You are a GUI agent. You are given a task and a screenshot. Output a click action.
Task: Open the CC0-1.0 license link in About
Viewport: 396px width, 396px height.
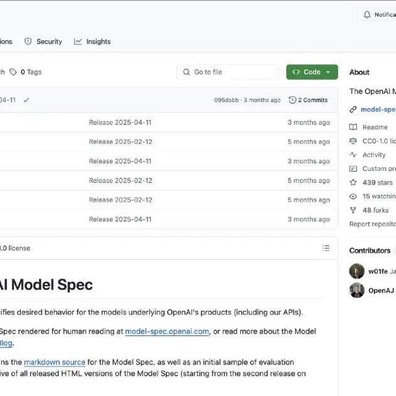tap(379, 141)
